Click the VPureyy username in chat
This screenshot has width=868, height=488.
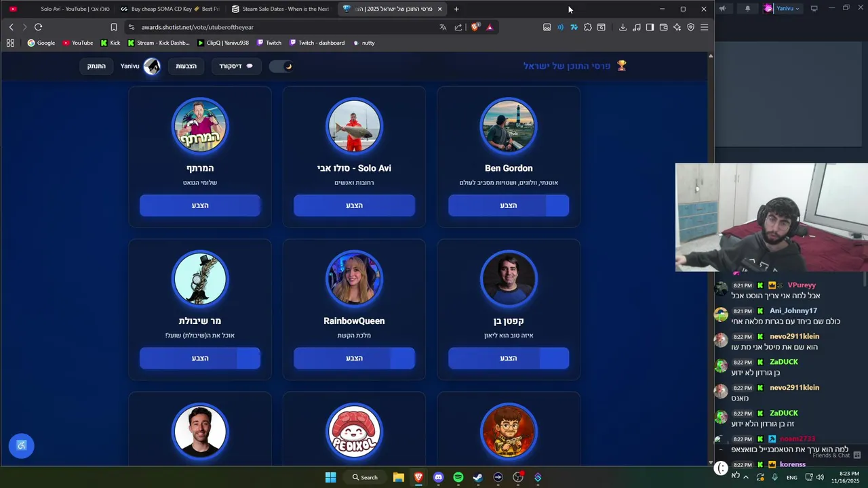pyautogui.click(x=802, y=285)
